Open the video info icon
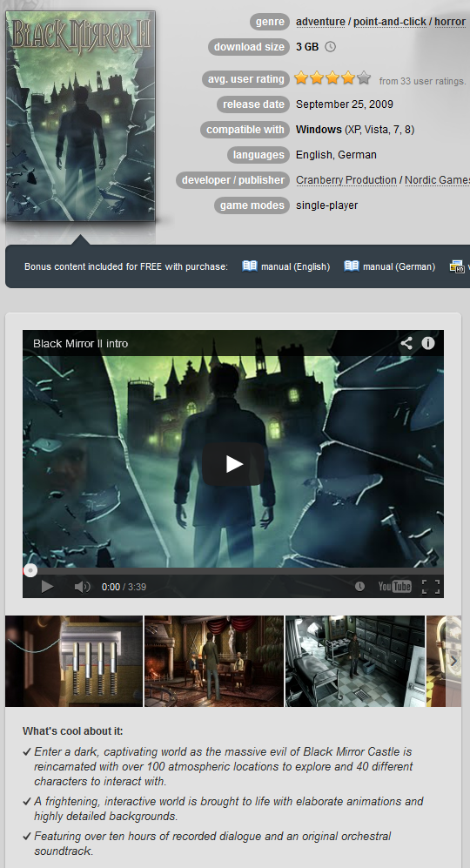The image size is (470, 868). [428, 343]
